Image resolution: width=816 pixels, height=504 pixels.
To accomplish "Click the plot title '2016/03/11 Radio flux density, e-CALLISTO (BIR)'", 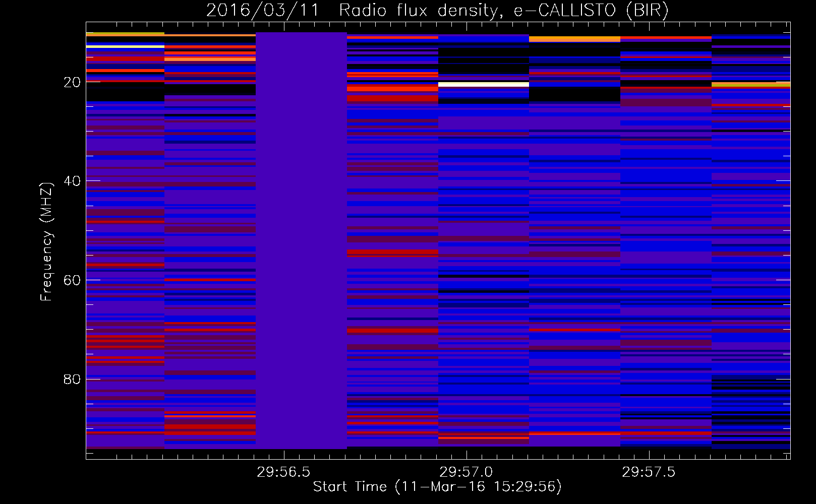I will 437,10.
